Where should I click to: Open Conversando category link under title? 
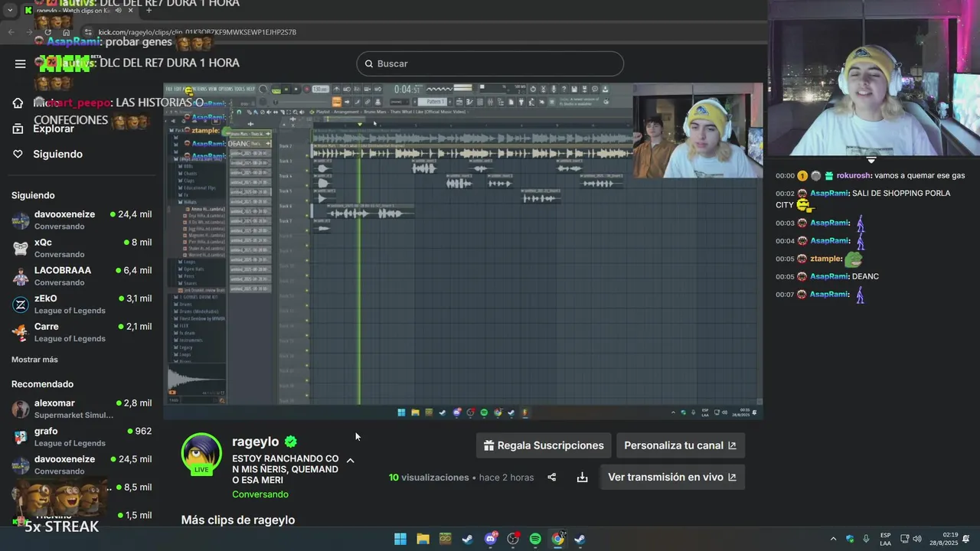click(260, 494)
